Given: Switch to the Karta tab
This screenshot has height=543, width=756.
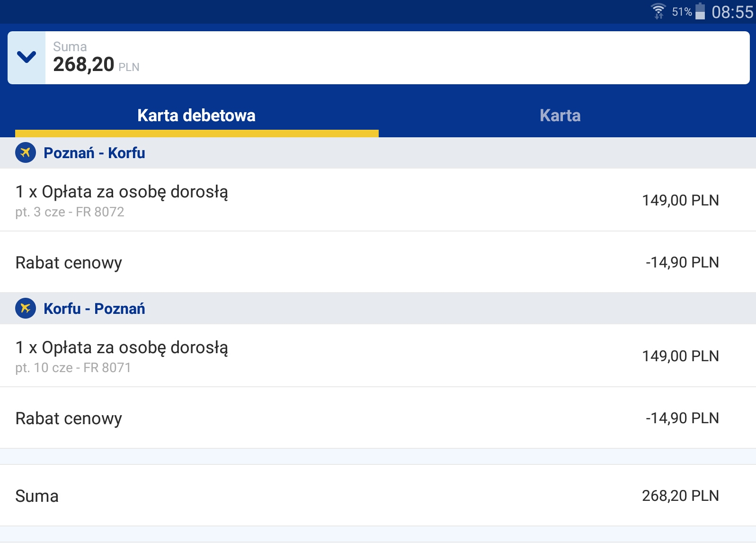Looking at the screenshot, I should (560, 116).
